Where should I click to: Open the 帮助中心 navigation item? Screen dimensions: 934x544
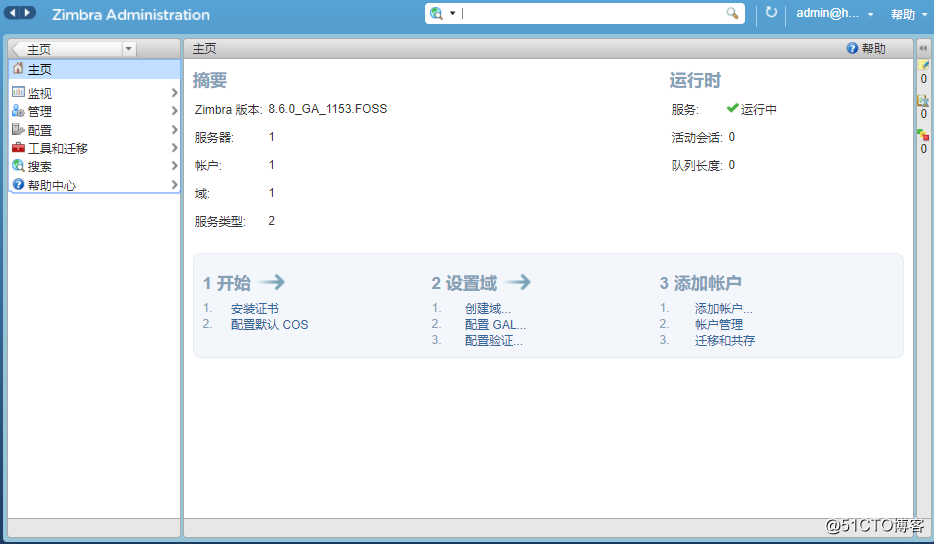pos(94,185)
